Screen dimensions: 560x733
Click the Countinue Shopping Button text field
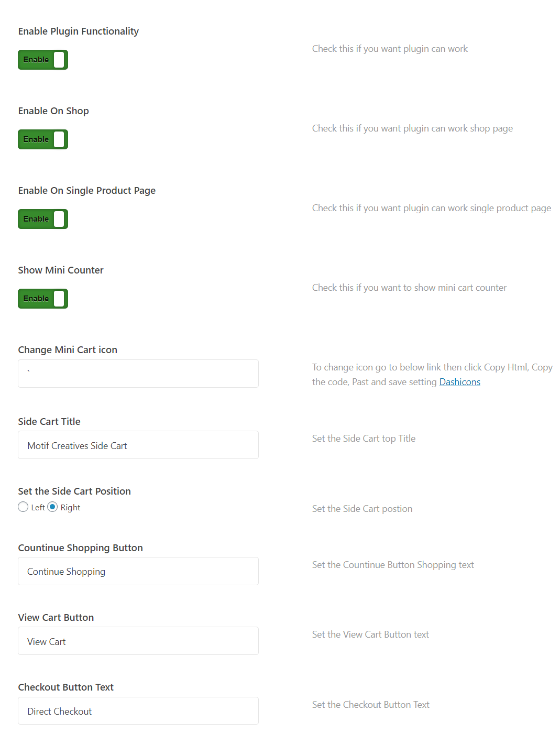pos(138,571)
